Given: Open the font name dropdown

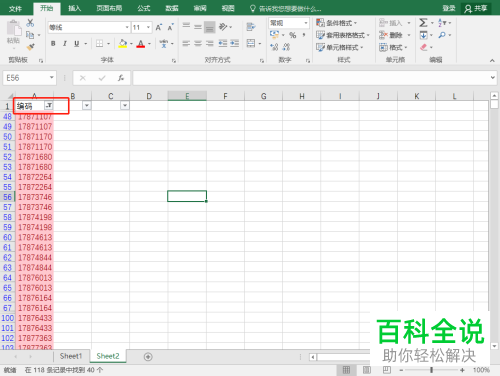Looking at the screenshot, I should tap(127, 27).
